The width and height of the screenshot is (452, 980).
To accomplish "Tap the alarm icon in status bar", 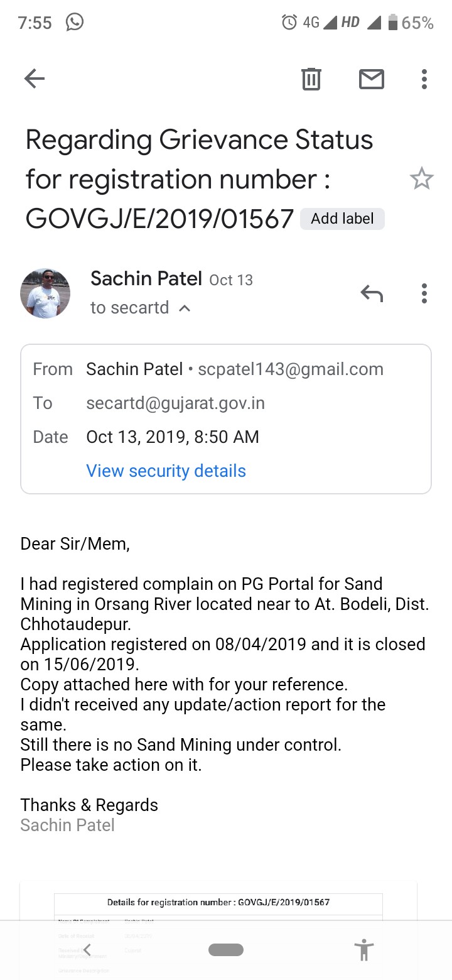I will [289, 23].
